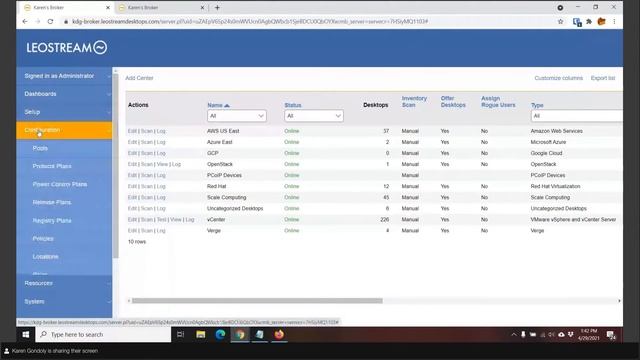Click 'Uncategorized Desktops' name cell
This screenshot has width=640, height=360.
click(x=235, y=209)
